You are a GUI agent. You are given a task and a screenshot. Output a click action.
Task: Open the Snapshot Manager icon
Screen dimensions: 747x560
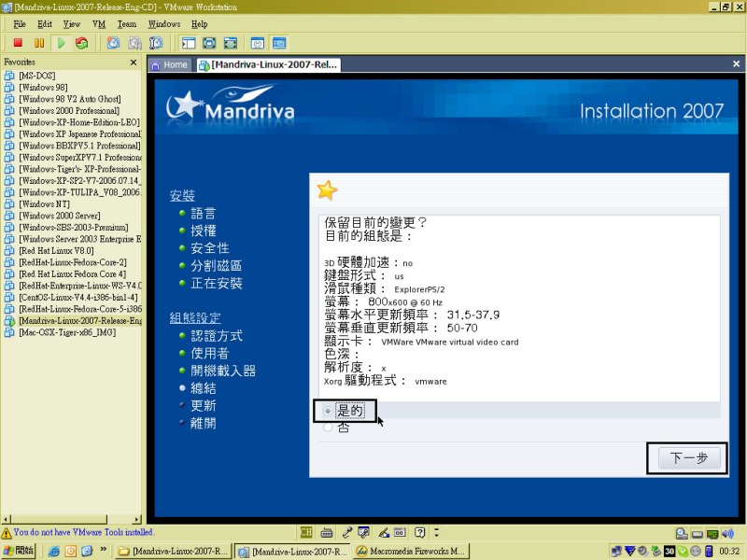(156, 43)
